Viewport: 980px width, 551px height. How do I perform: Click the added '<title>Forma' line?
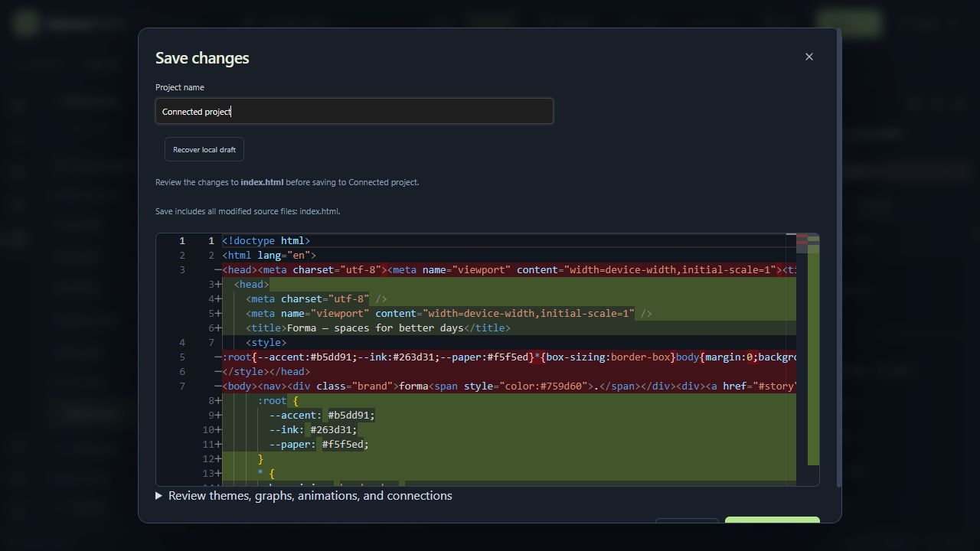(509, 328)
